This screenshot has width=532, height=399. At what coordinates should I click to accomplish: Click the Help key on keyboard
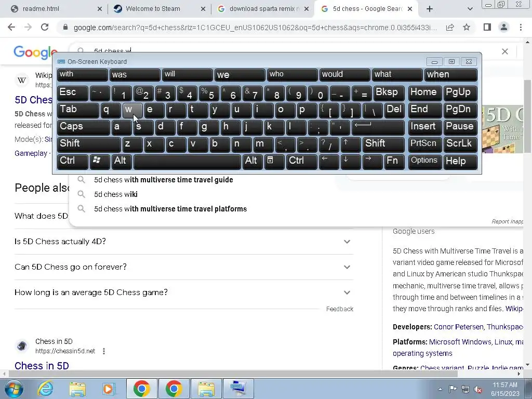tap(460, 161)
